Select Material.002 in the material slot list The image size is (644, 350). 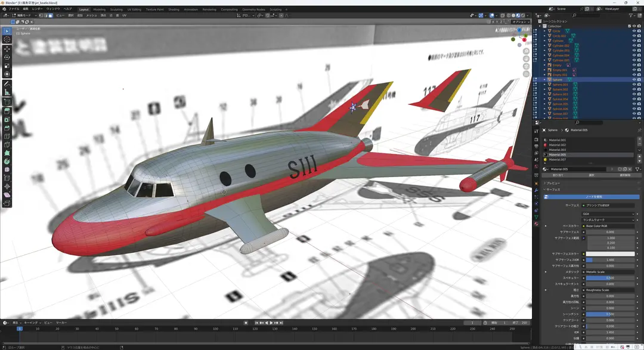click(x=588, y=145)
